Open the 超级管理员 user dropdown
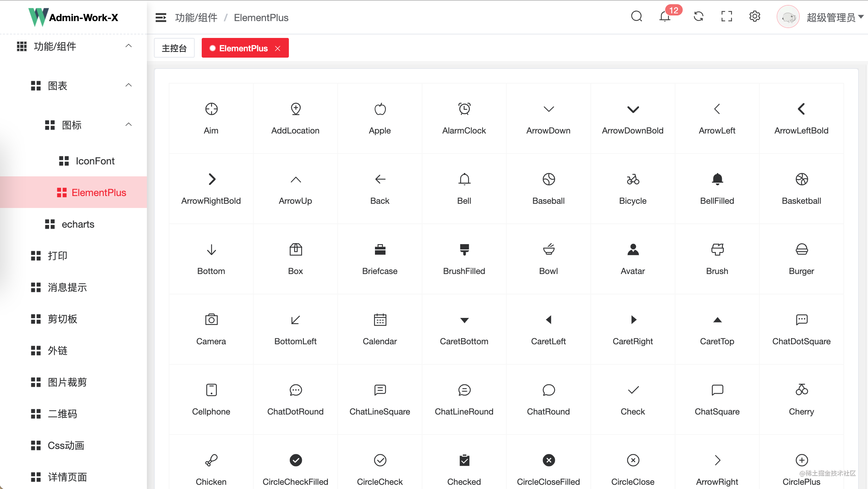The height and width of the screenshot is (489, 868). click(835, 17)
